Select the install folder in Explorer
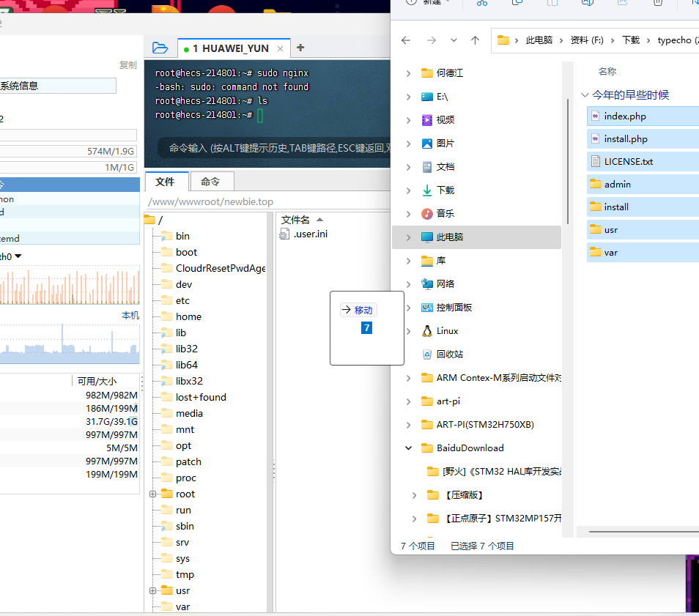Viewport: 699px width, 616px height. coord(643,207)
